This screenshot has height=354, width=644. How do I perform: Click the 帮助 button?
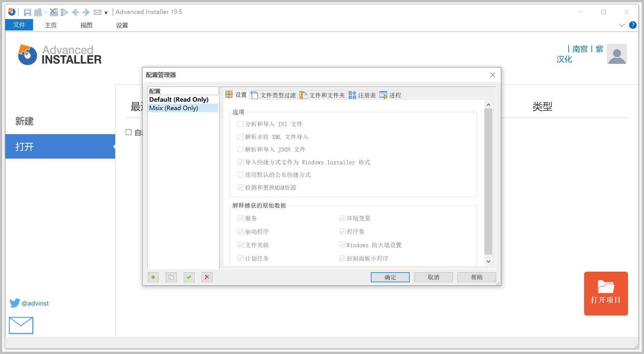point(477,277)
